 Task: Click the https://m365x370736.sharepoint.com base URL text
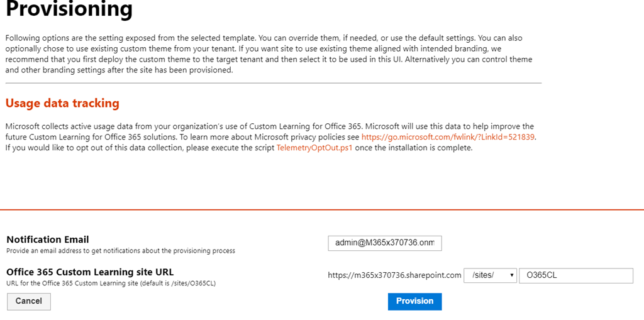(394, 275)
